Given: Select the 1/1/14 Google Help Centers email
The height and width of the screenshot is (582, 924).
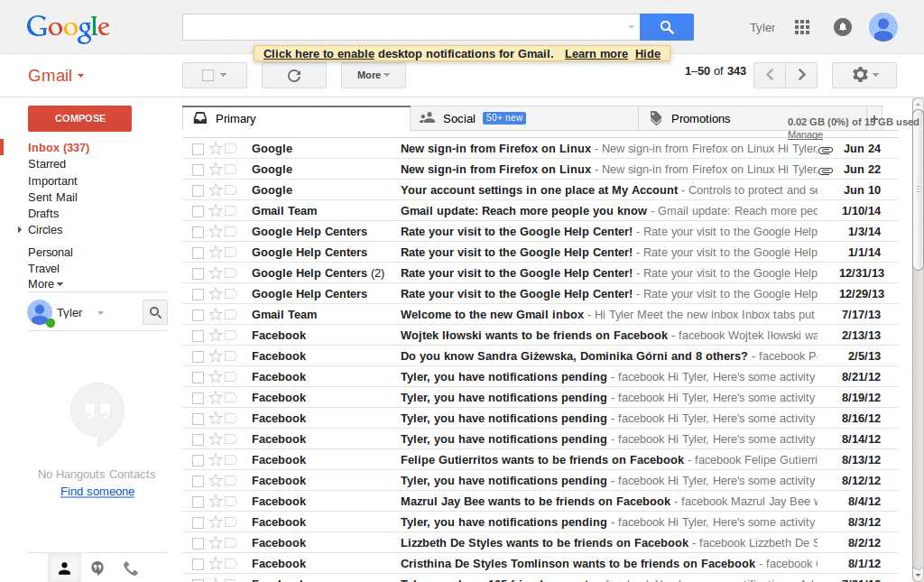Looking at the screenshot, I should (198, 253).
